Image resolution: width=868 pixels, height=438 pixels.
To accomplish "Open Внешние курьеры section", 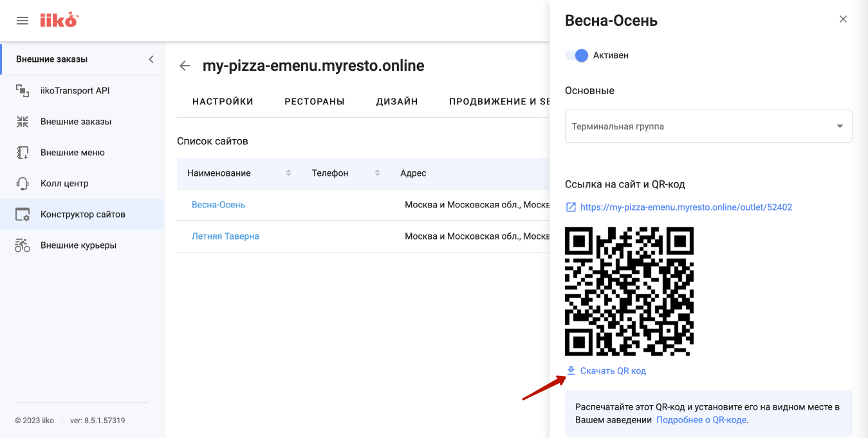I will (78, 245).
